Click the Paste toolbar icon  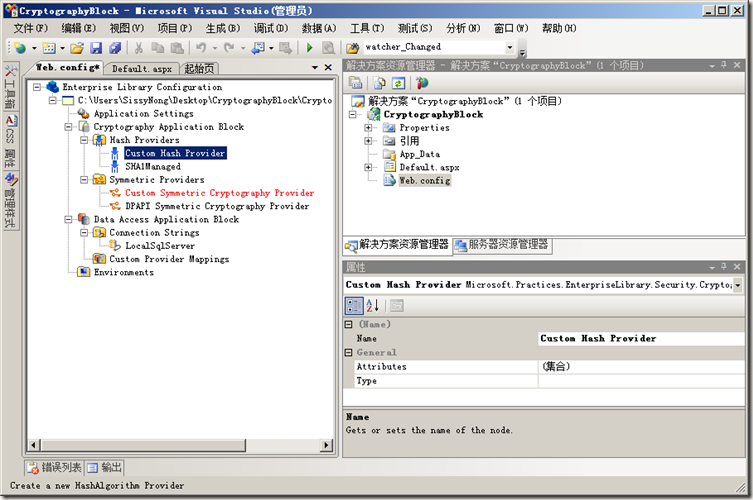coord(177,48)
